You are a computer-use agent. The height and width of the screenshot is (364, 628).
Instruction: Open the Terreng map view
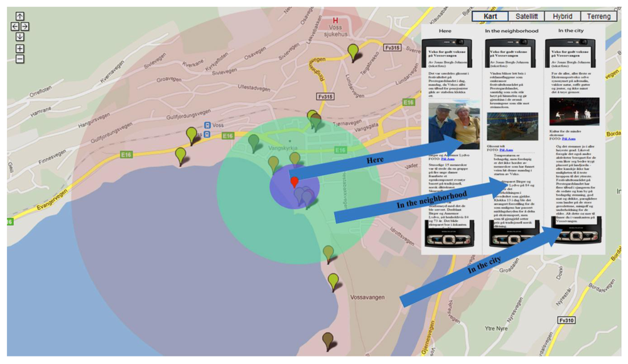pyautogui.click(x=598, y=16)
